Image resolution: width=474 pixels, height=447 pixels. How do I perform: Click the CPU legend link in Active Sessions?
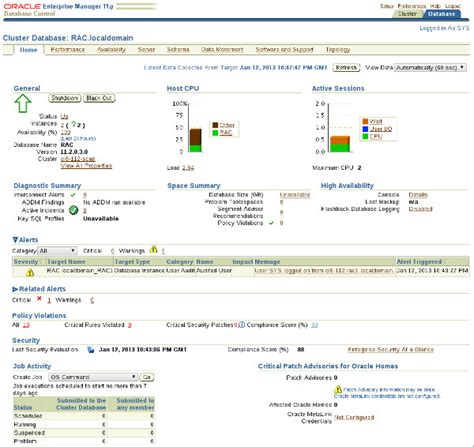376,136
